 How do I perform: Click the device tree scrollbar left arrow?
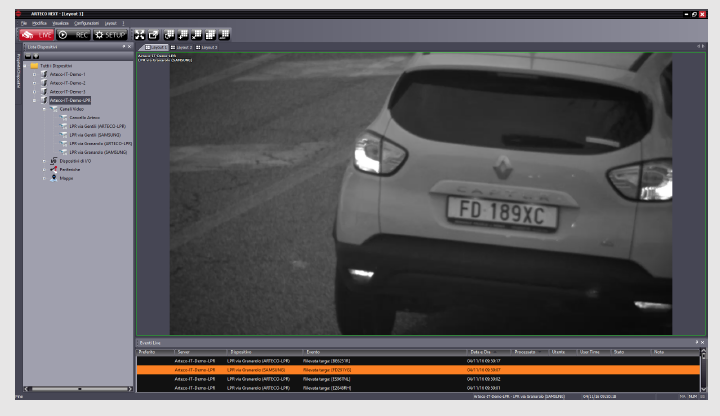point(26,389)
